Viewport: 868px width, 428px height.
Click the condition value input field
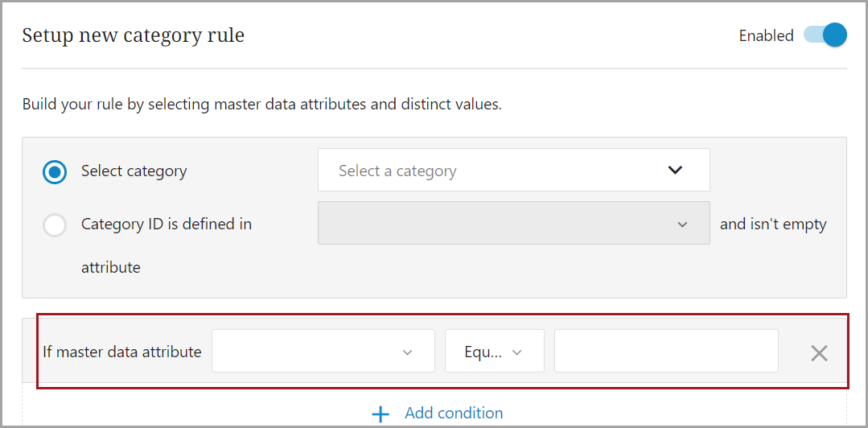tap(665, 351)
